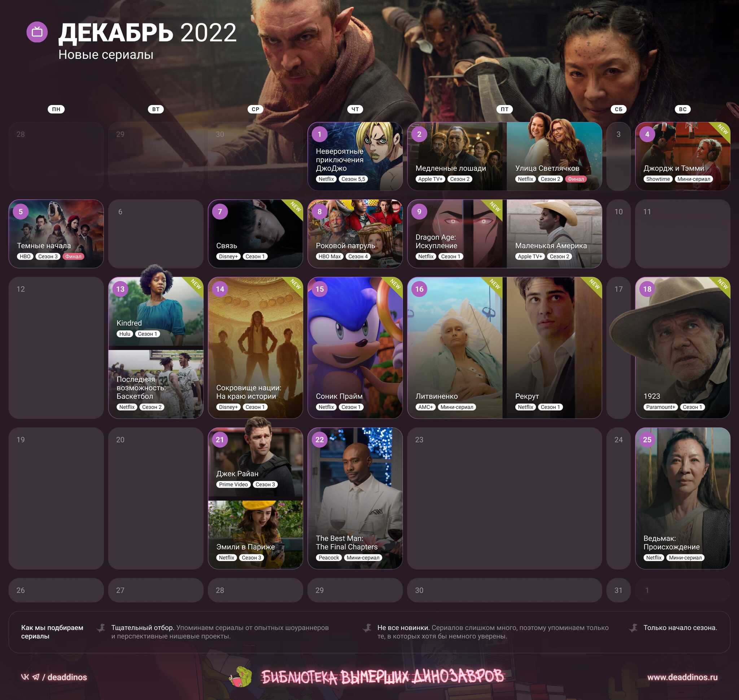Image resolution: width=739 pixels, height=700 pixels.
Task: Click the purple date badge 5
Action: (21, 212)
